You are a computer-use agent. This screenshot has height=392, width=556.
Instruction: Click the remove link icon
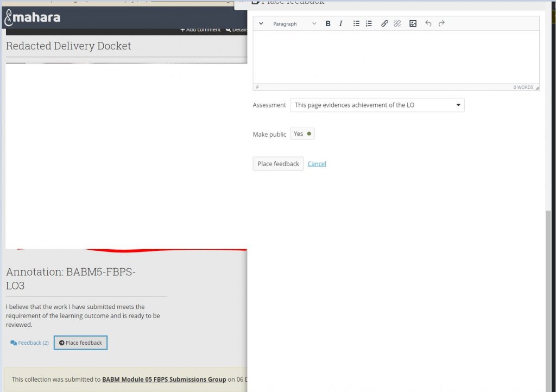click(x=397, y=24)
